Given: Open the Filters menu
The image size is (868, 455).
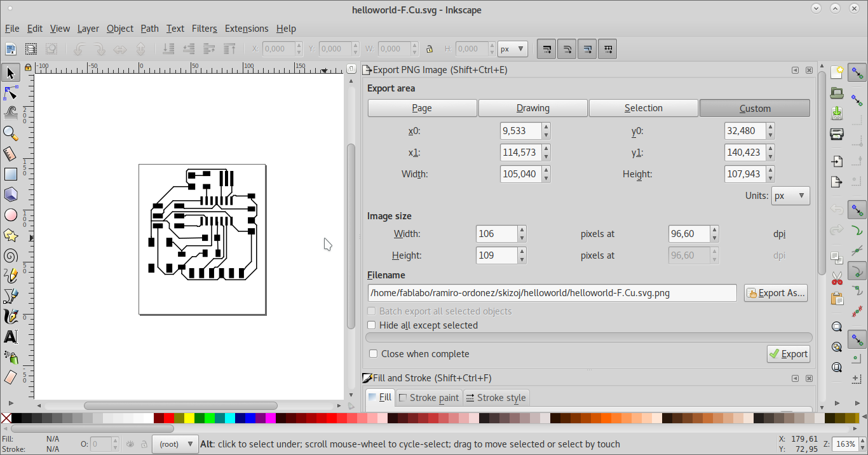Looking at the screenshot, I should point(204,29).
